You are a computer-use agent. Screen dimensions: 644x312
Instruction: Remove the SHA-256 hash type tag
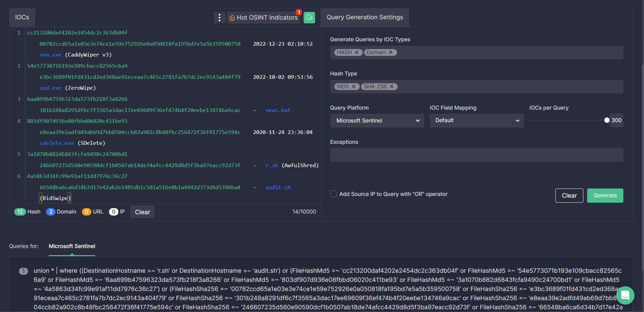coord(392,87)
